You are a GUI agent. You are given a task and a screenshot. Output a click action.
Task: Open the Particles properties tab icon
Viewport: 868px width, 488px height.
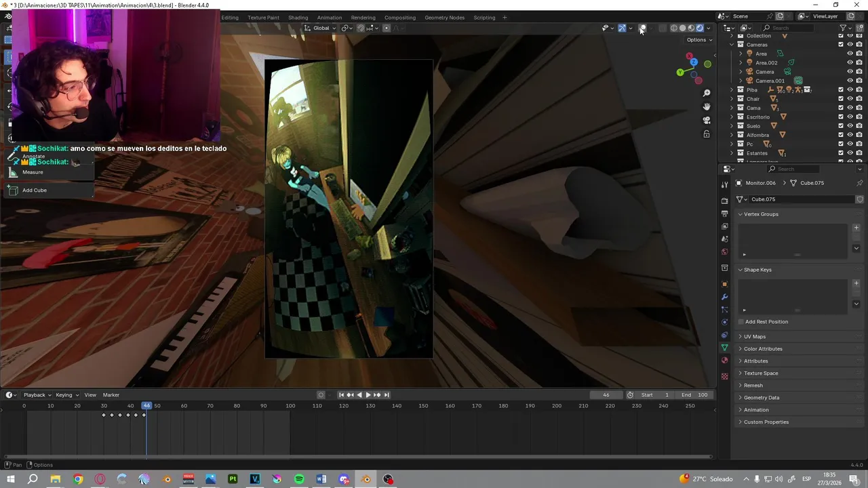(724, 310)
